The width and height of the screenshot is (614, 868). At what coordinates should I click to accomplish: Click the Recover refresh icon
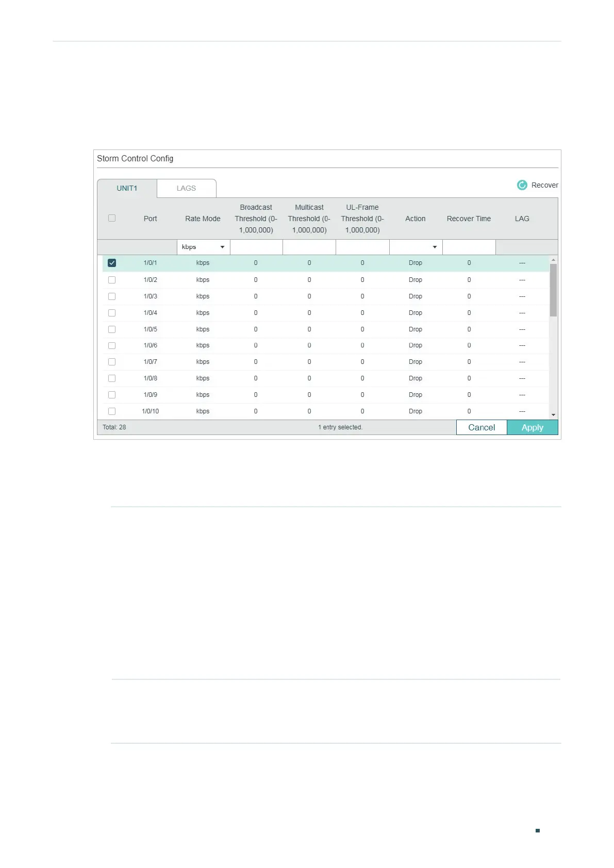point(522,185)
